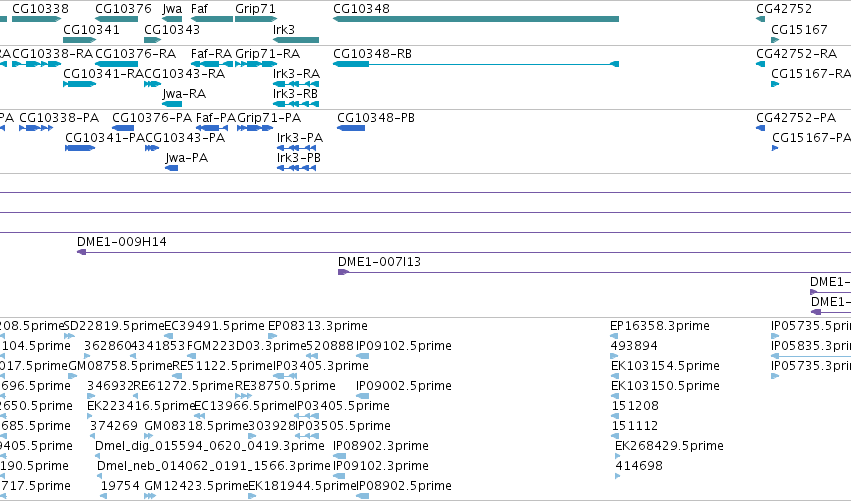The image size is (851, 501).
Task: Select EST EC39491.5prime
Action: [214, 326]
